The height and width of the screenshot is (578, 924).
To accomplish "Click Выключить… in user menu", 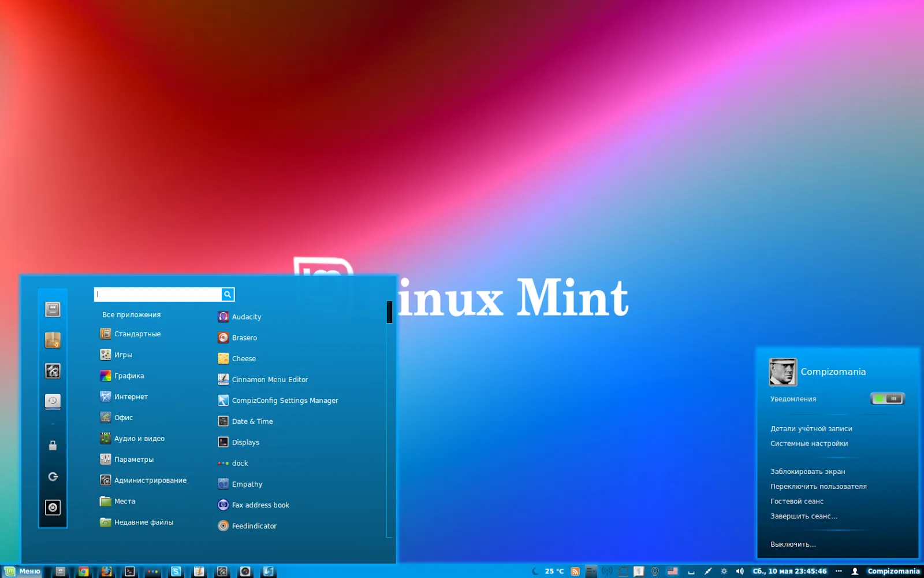I will click(x=793, y=544).
